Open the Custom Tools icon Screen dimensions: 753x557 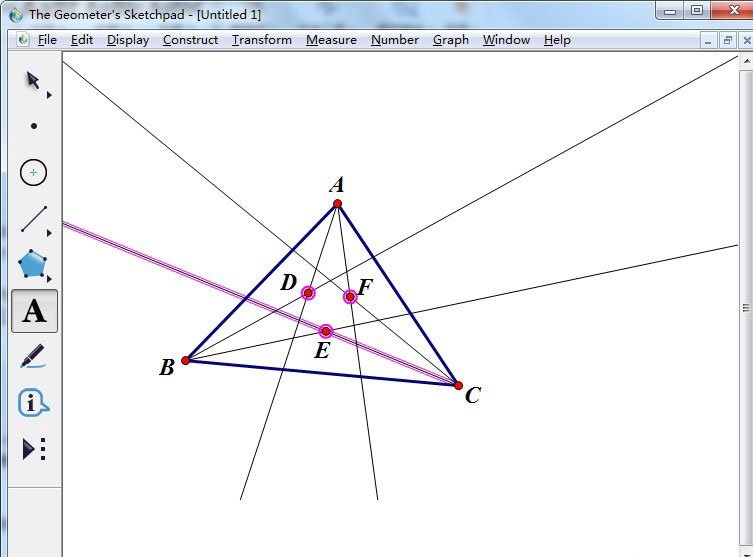(x=34, y=449)
